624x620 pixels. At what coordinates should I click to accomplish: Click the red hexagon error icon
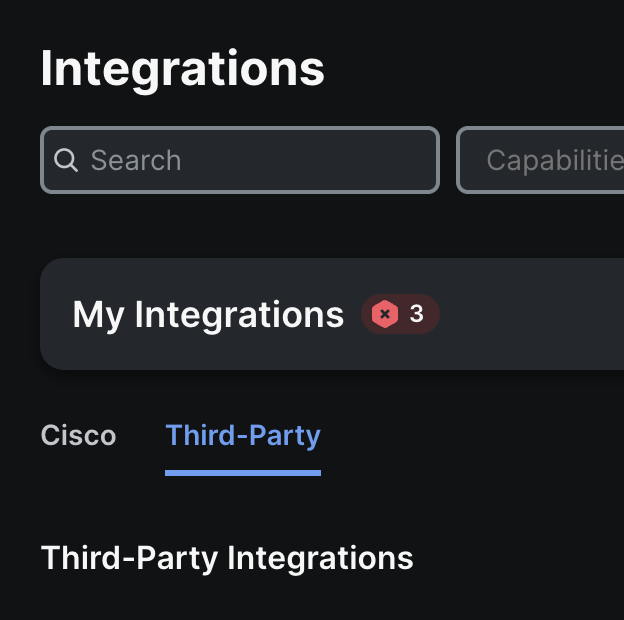pyautogui.click(x=384, y=314)
